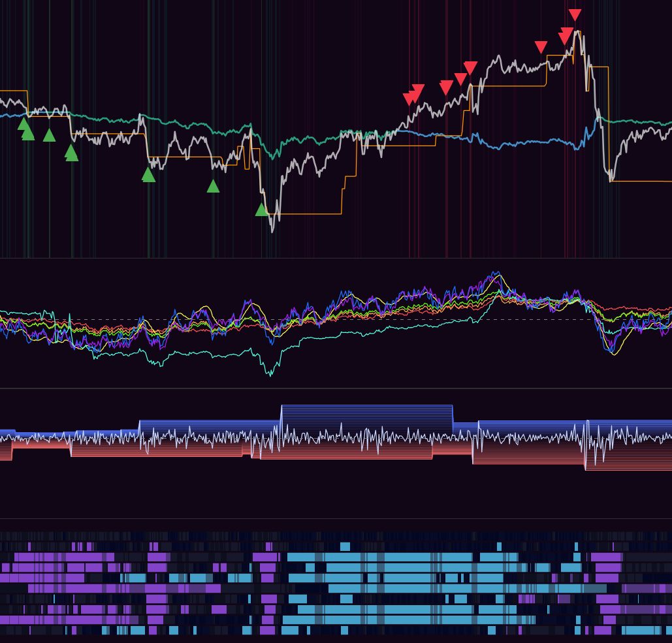Viewport: 672px width, 643px height.
Task: Click the gray price line's lowest trough
Action: pyautogui.click(x=272, y=230)
